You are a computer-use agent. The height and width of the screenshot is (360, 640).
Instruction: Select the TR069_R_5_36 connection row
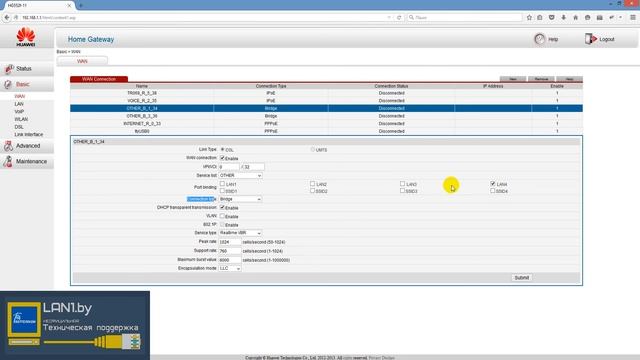[326, 93]
